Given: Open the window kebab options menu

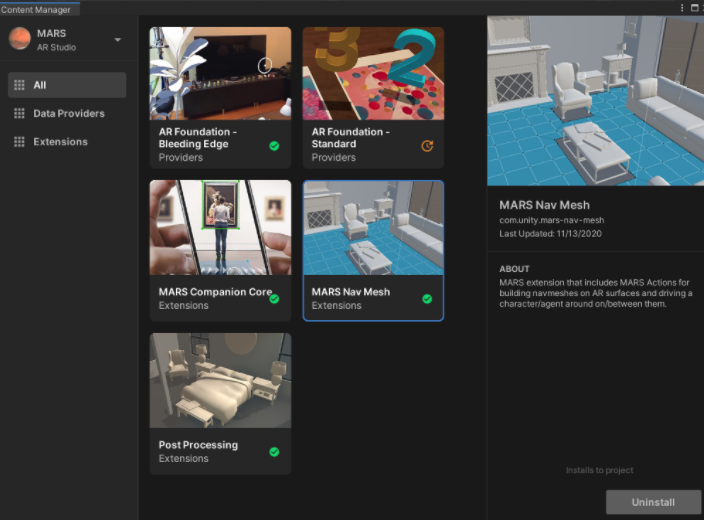Looking at the screenshot, I should click(x=682, y=7).
